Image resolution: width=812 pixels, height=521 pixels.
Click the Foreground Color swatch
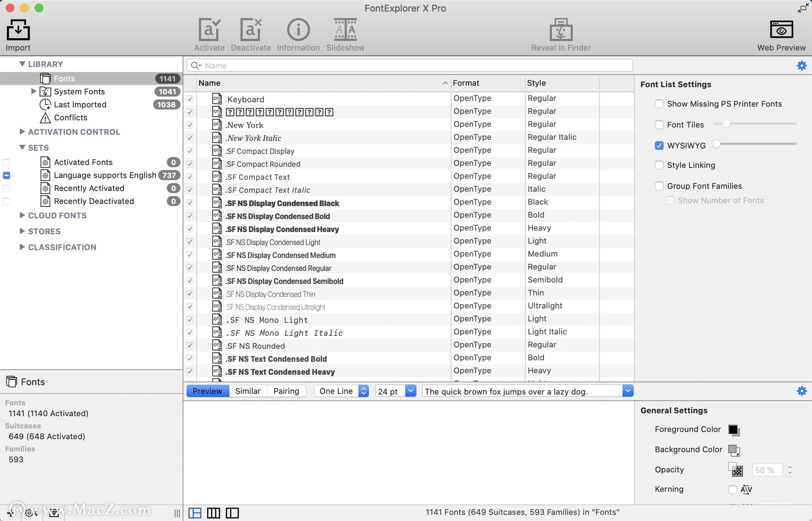click(734, 430)
